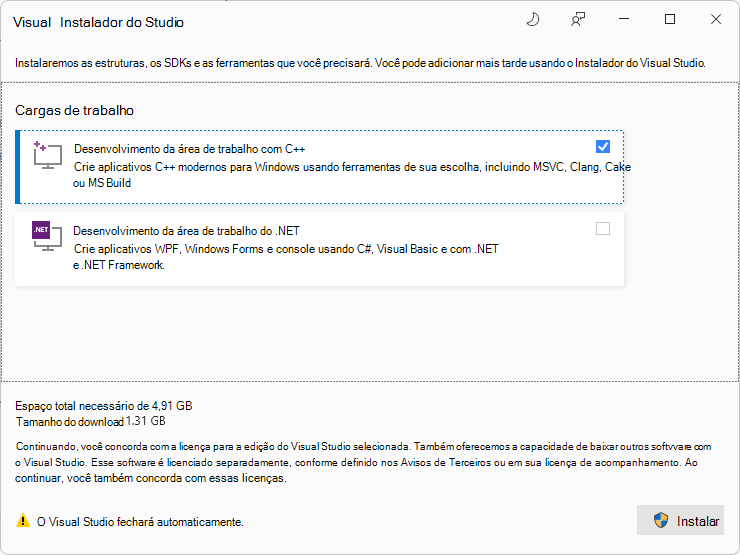
Task: Check the .NET desktop development checkbox
Action: point(603,229)
